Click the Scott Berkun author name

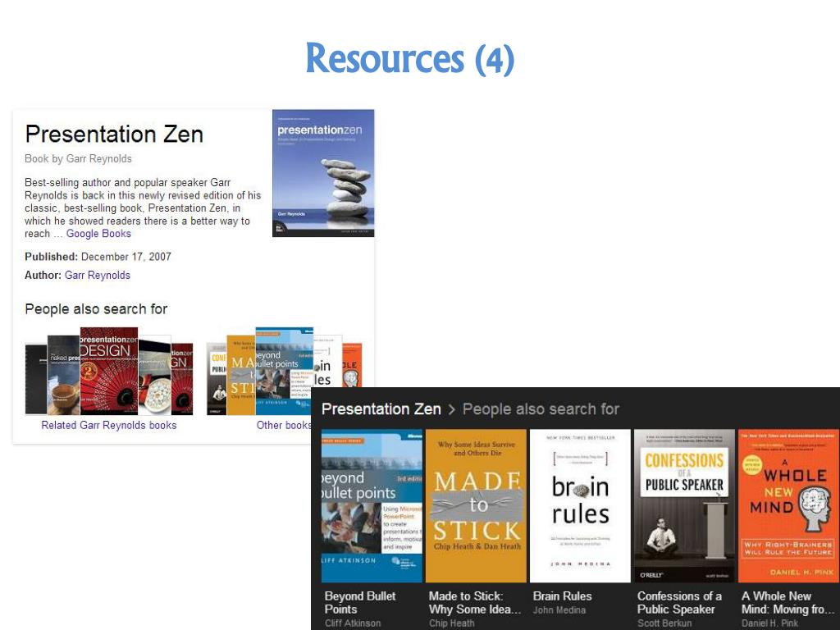[x=664, y=623]
